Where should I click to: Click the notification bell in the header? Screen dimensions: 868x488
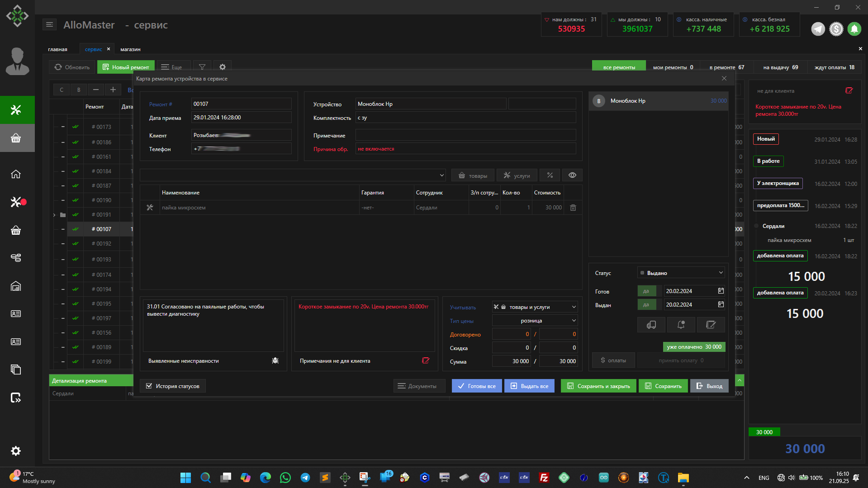point(854,29)
